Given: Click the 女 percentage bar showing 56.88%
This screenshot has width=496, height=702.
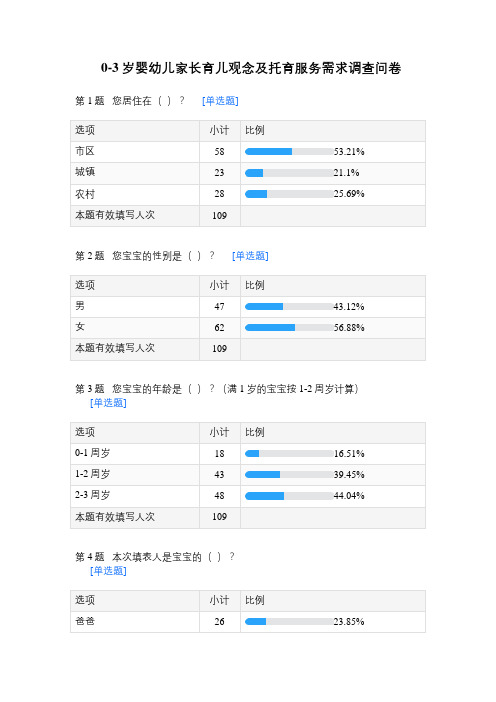Looking at the screenshot, I should pos(289,327).
